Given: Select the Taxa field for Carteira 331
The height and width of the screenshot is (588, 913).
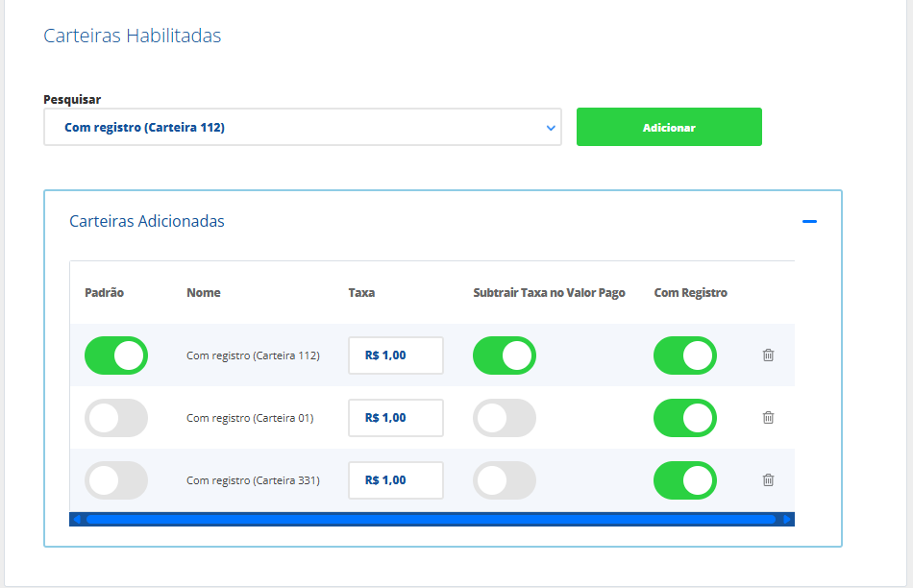Looking at the screenshot, I should pos(395,480).
